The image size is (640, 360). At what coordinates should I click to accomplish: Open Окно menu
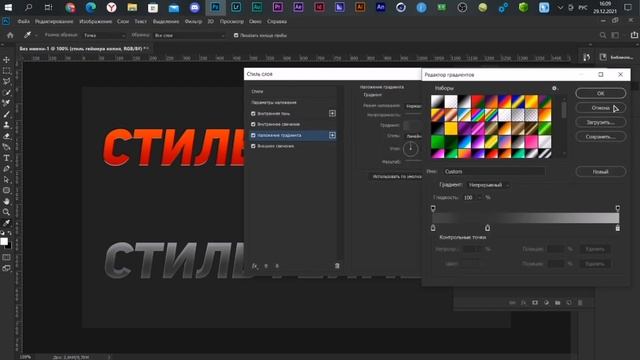tap(255, 22)
